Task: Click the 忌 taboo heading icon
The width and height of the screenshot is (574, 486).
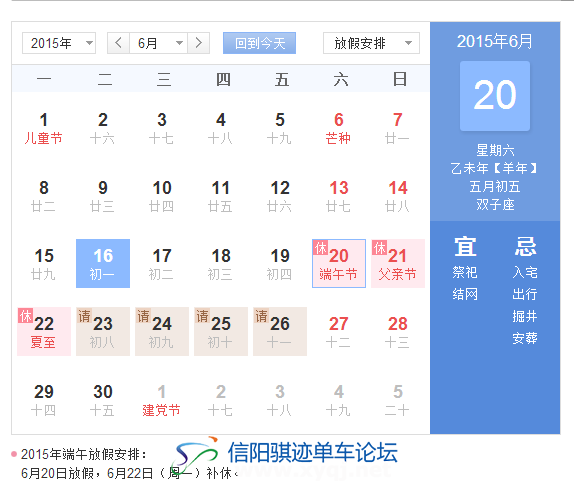Action: point(525,246)
